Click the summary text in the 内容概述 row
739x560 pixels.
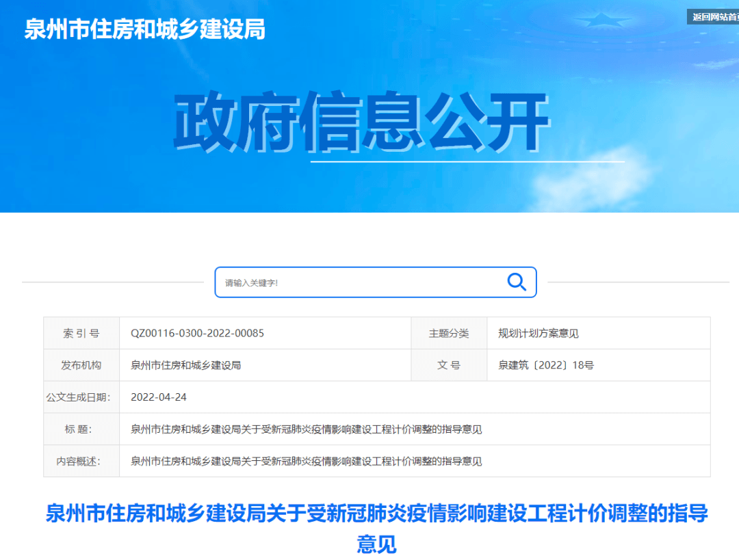tap(306, 462)
